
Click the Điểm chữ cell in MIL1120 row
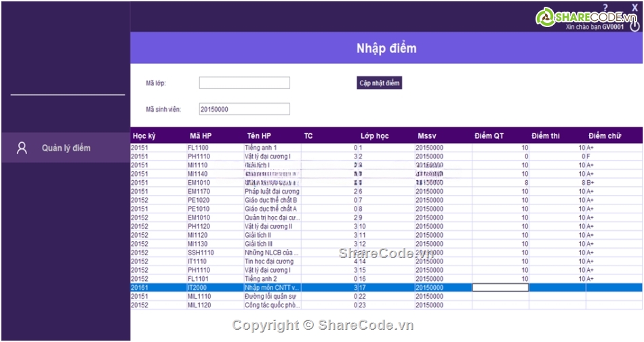click(614, 305)
